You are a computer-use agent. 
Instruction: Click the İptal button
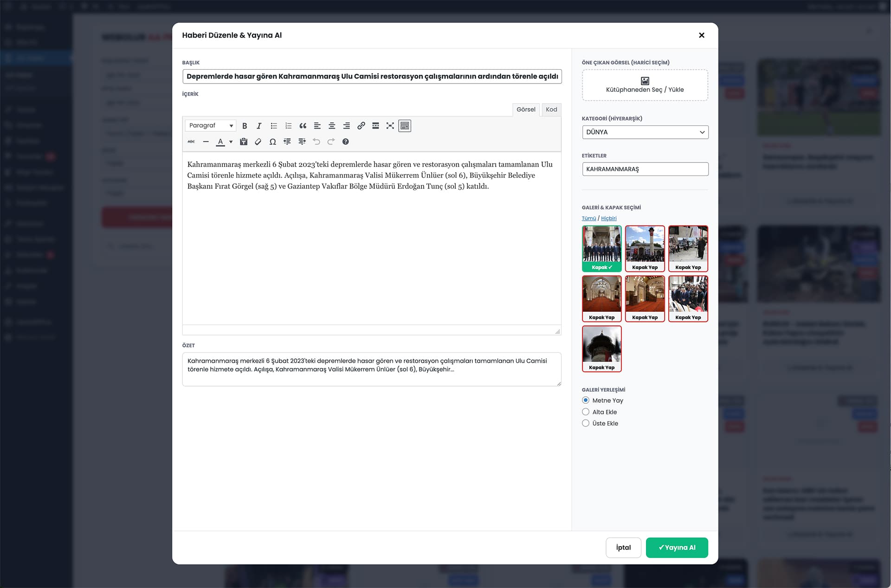[623, 548]
